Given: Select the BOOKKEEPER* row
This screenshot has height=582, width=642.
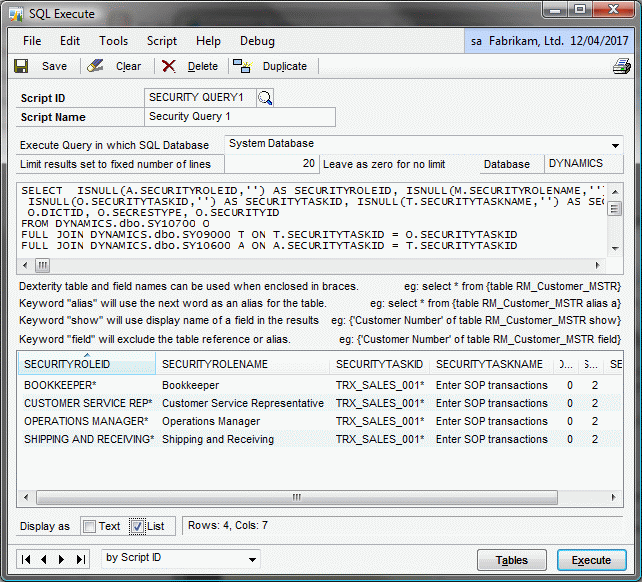Looking at the screenshot, I should pos(320,385).
